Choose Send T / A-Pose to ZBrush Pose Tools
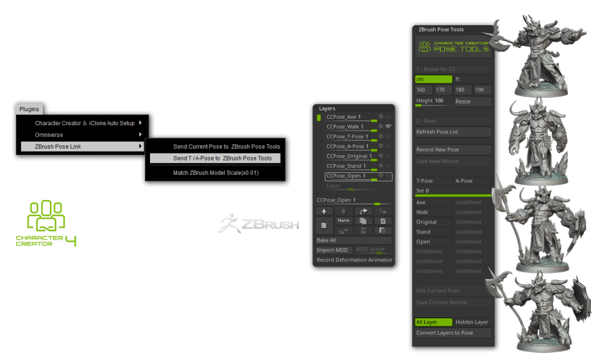This screenshot has height=364, width=602. pyautogui.click(x=215, y=158)
